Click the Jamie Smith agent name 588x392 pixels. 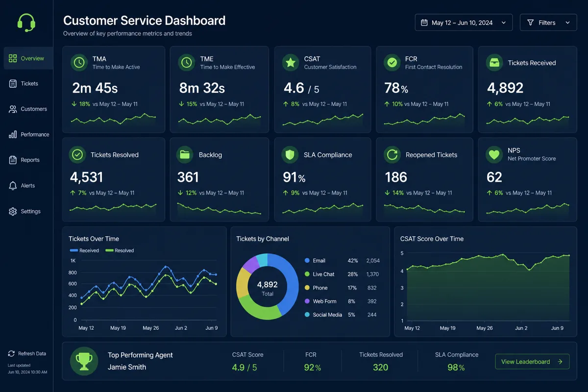click(127, 367)
